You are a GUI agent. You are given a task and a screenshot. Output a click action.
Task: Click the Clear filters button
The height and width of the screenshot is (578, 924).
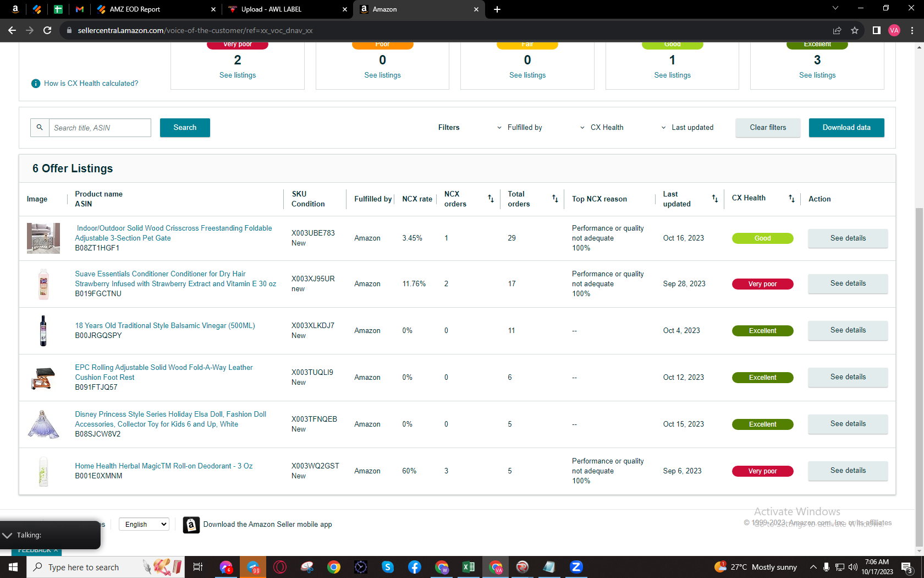[x=768, y=128]
